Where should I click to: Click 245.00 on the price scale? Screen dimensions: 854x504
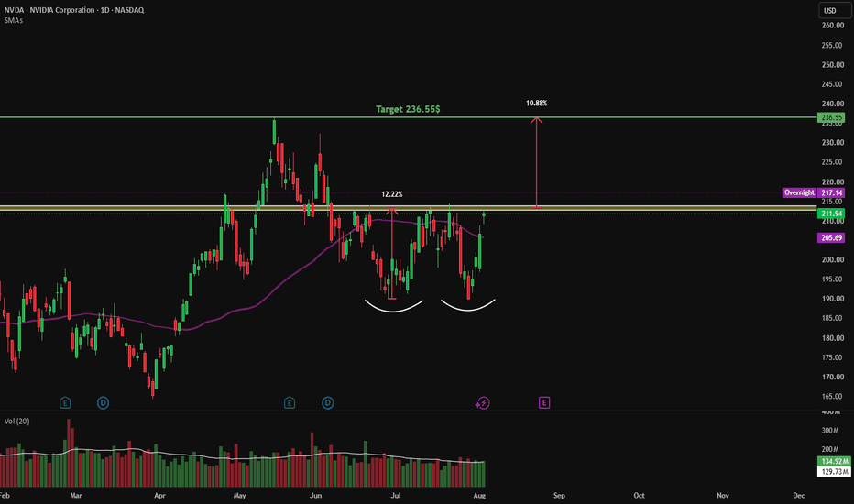[x=832, y=84]
